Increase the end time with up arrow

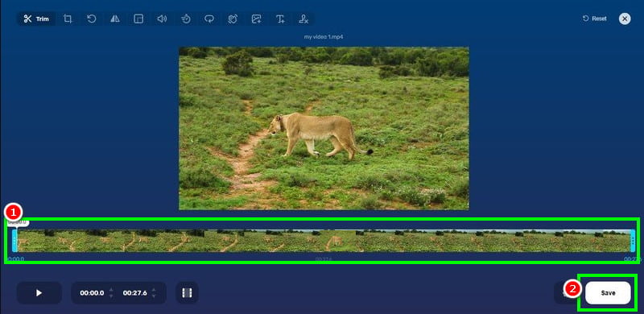point(154,290)
